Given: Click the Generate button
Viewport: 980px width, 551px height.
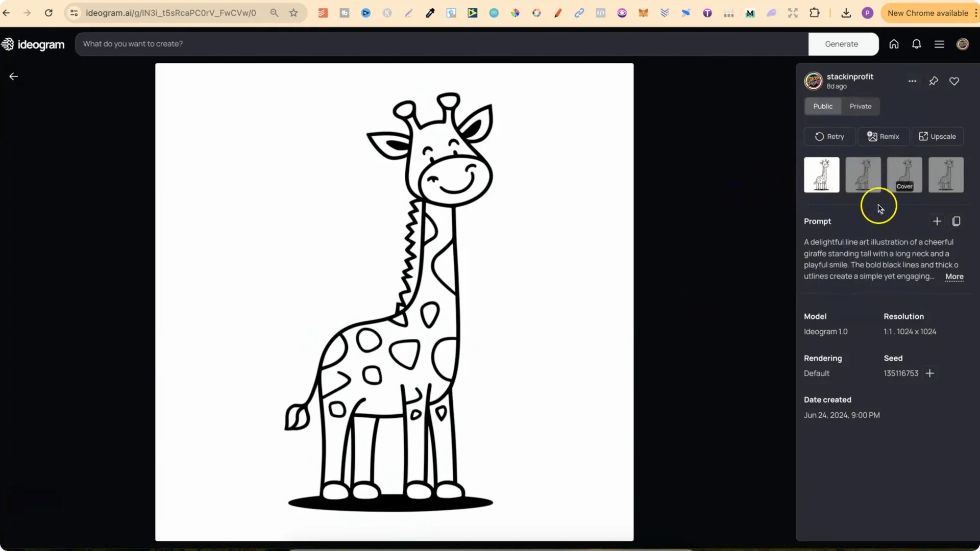Looking at the screenshot, I should (x=843, y=44).
